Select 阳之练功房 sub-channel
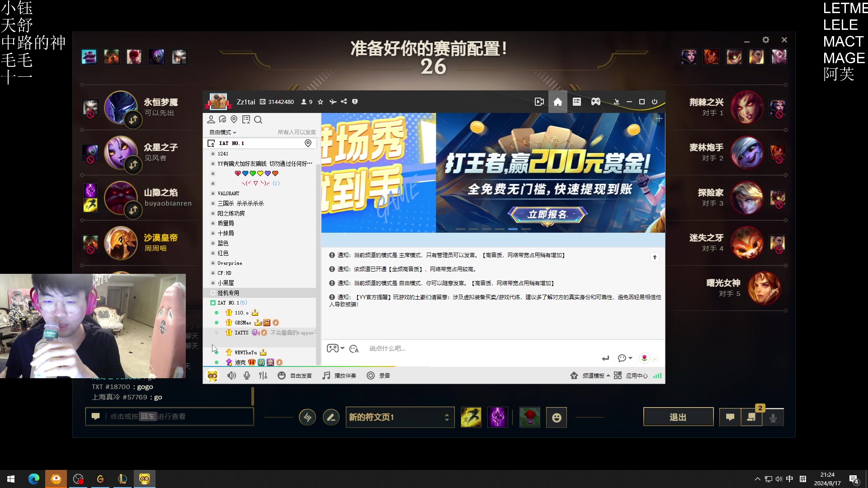The image size is (868, 488). [231, 214]
